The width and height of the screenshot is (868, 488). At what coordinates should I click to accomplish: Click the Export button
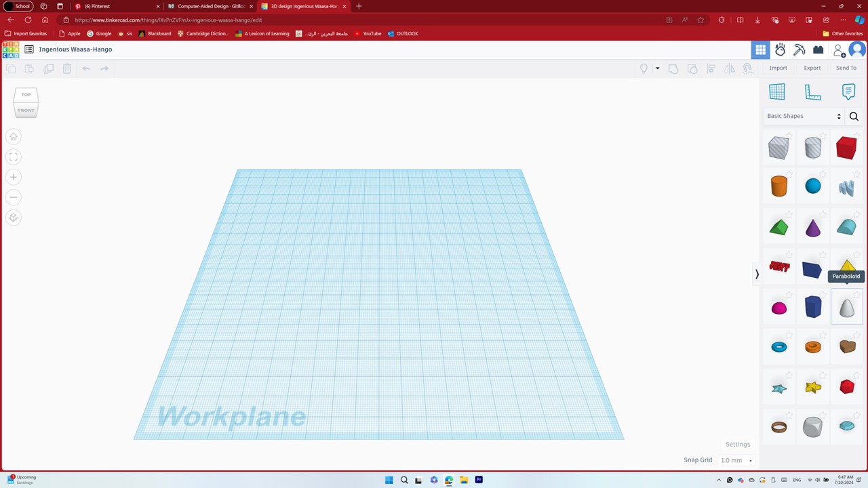pyautogui.click(x=812, y=68)
